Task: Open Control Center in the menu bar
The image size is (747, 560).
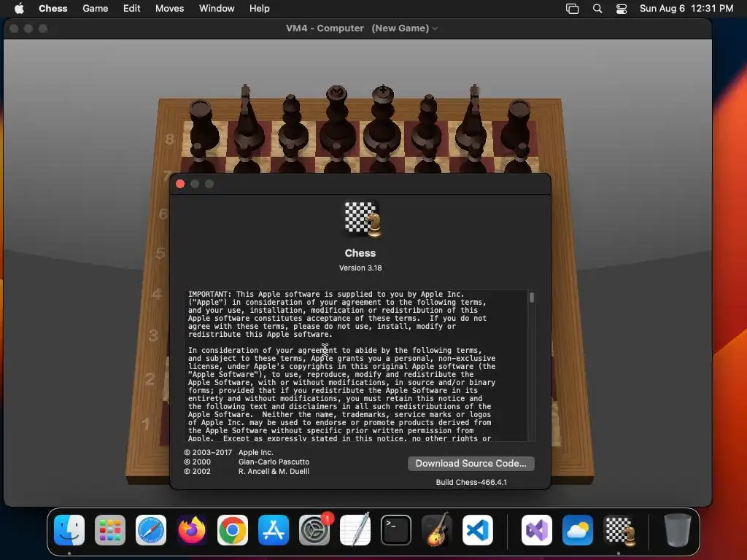Action: [622, 9]
